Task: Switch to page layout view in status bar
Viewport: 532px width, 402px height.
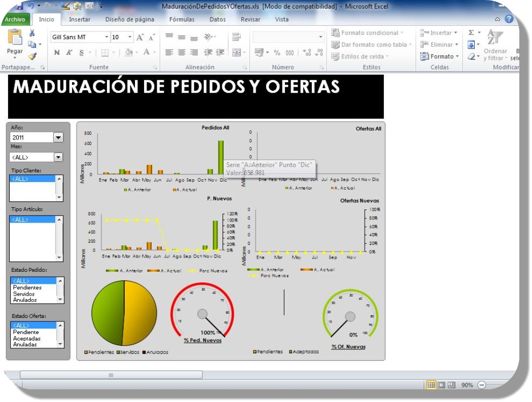Action: 441,385
